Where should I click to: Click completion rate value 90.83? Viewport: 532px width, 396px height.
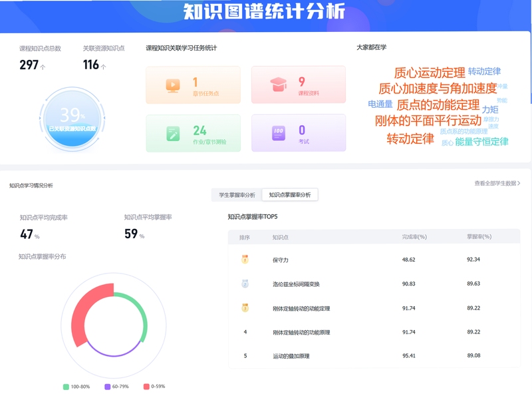point(408,284)
